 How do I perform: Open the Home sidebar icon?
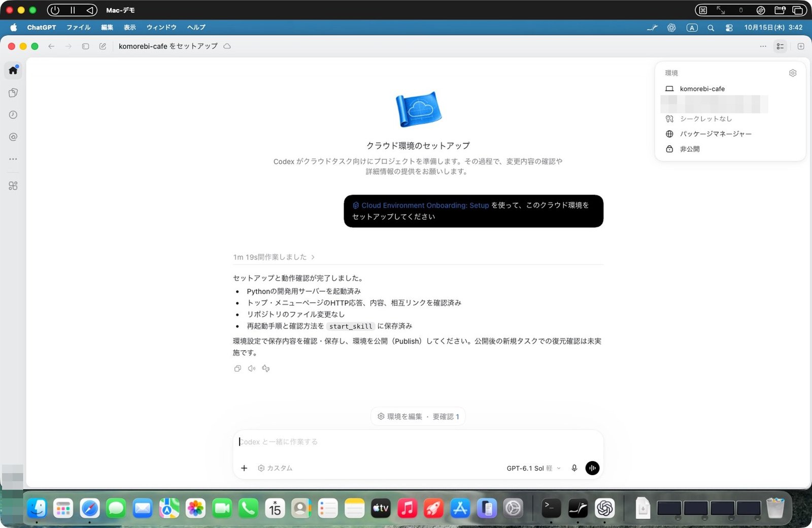(x=13, y=70)
